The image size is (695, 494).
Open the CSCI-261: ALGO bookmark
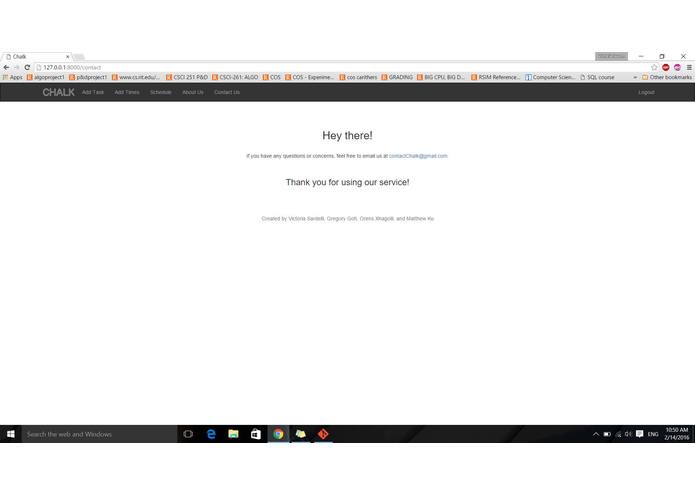coord(235,77)
